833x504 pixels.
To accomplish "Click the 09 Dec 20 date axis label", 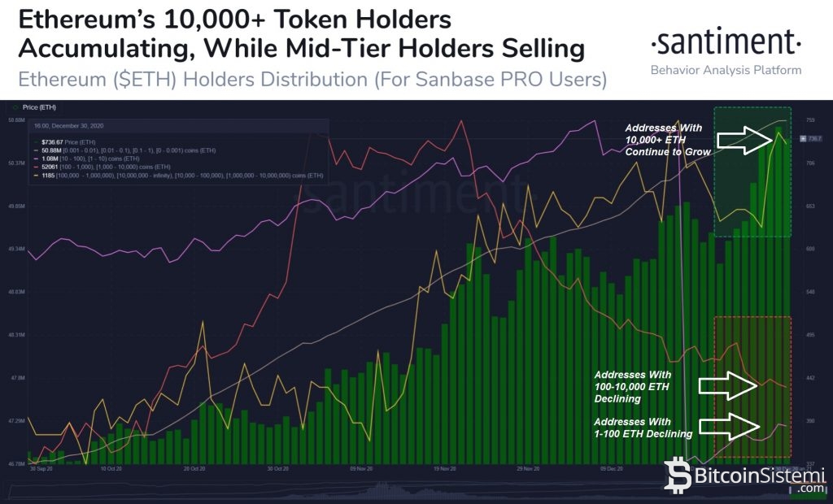I will coord(612,469).
